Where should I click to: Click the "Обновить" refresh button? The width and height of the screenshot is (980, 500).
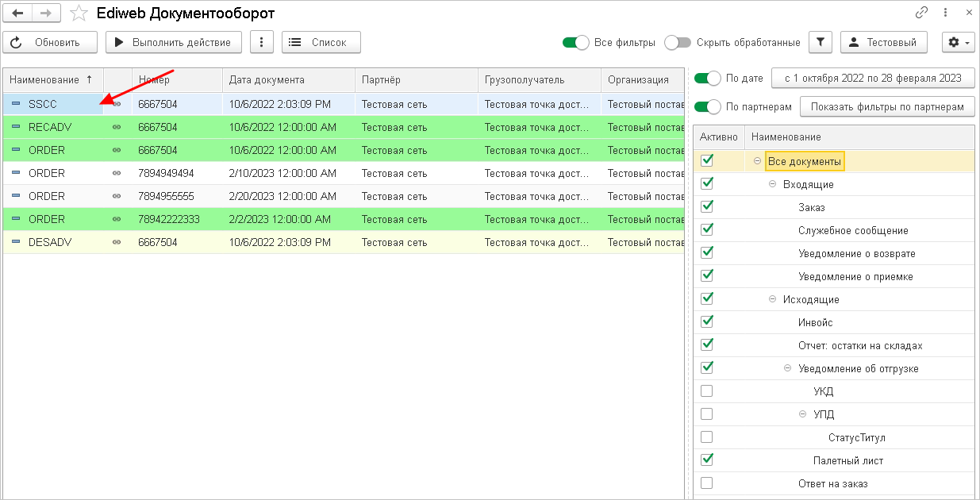pyautogui.click(x=50, y=42)
